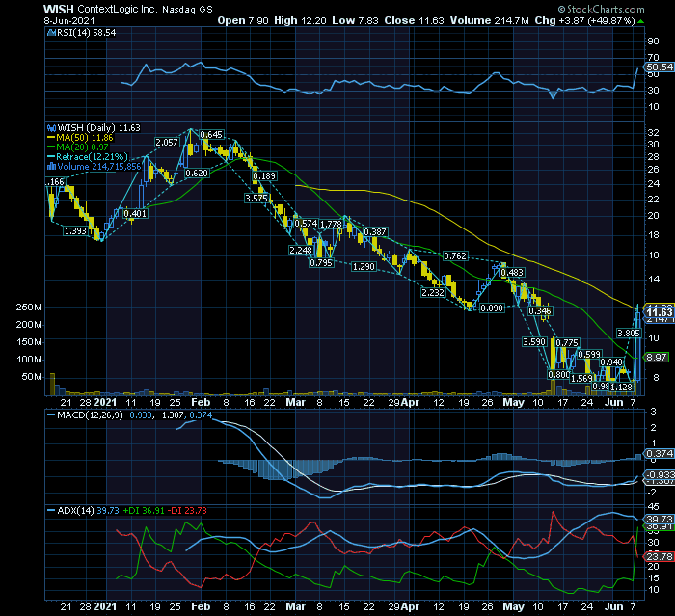Click the 1.393 retracement label
This screenshot has width=675, height=616.
coord(75,231)
